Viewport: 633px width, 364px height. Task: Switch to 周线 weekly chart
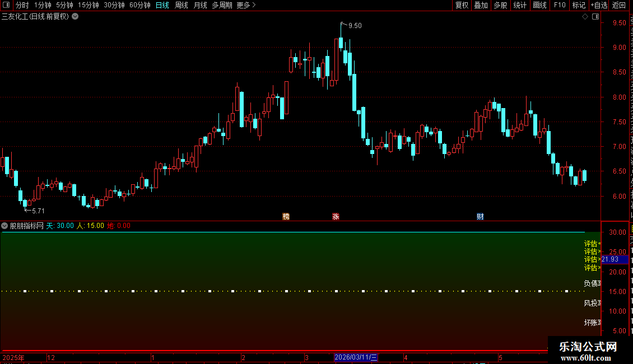181,5
